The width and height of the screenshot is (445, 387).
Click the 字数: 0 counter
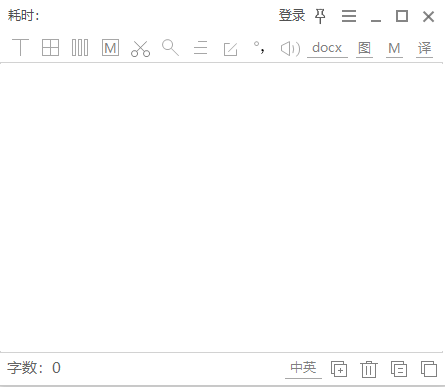pyautogui.click(x=34, y=368)
